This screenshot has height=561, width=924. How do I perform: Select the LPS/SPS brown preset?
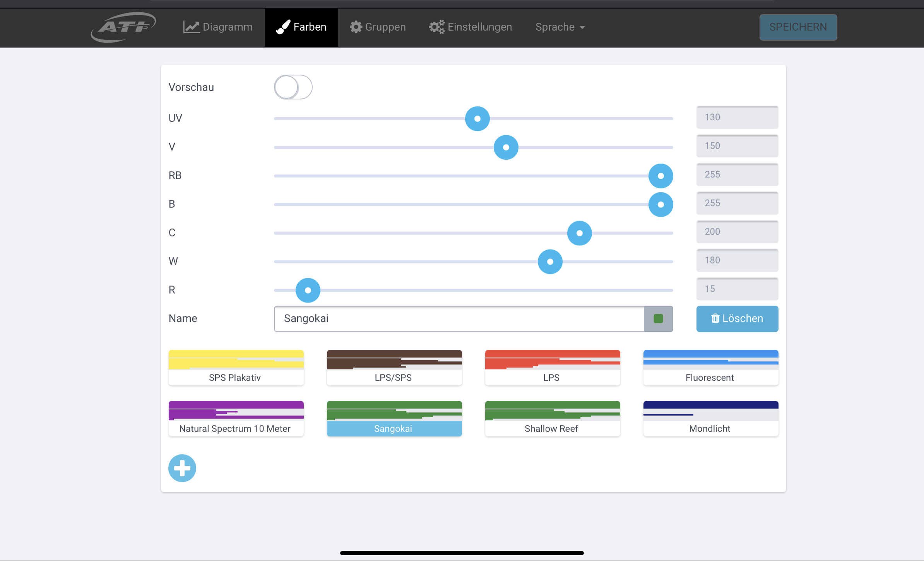pyautogui.click(x=394, y=368)
